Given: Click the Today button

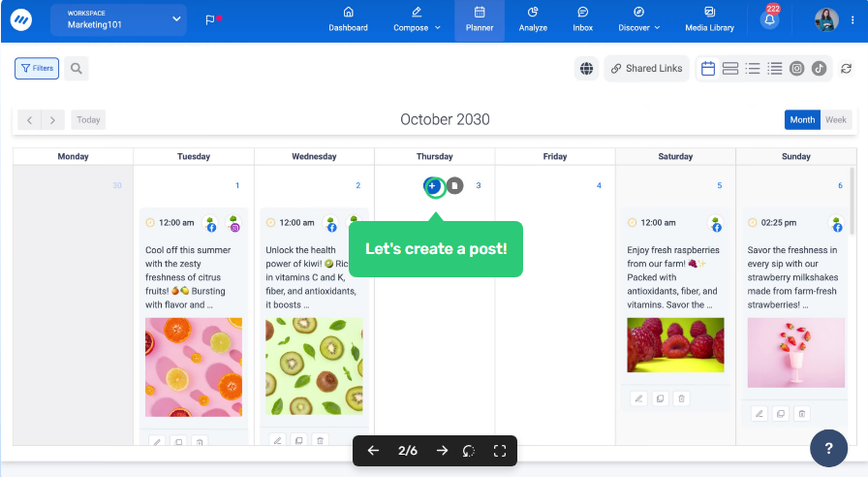Looking at the screenshot, I should coord(88,119).
